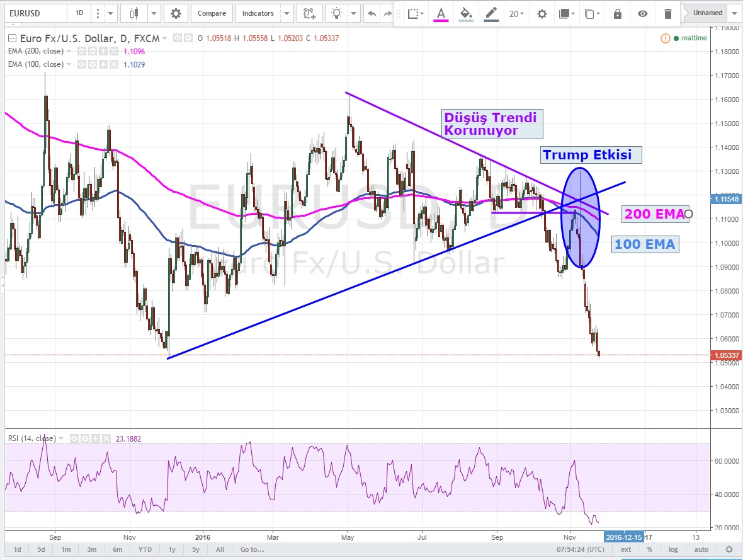The image size is (743, 560).
Task: Toggle drawing visibility with eye icon
Action: 642,13
